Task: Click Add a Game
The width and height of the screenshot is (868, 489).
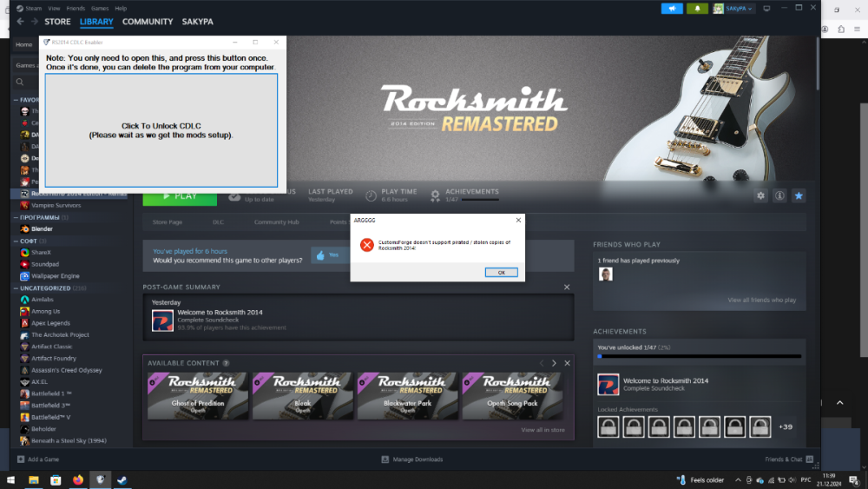Action: click(x=37, y=459)
